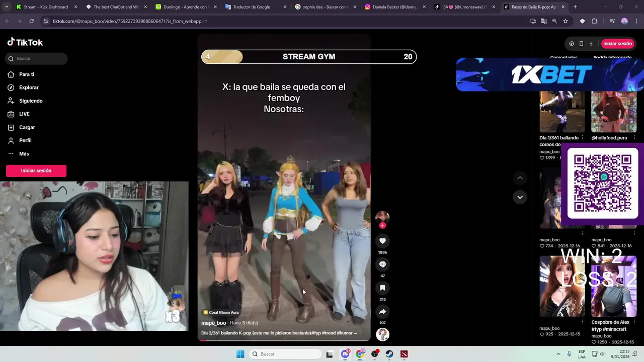The width and height of the screenshot is (644, 362).
Task: Translate this page icon
Action: click(x=544, y=21)
